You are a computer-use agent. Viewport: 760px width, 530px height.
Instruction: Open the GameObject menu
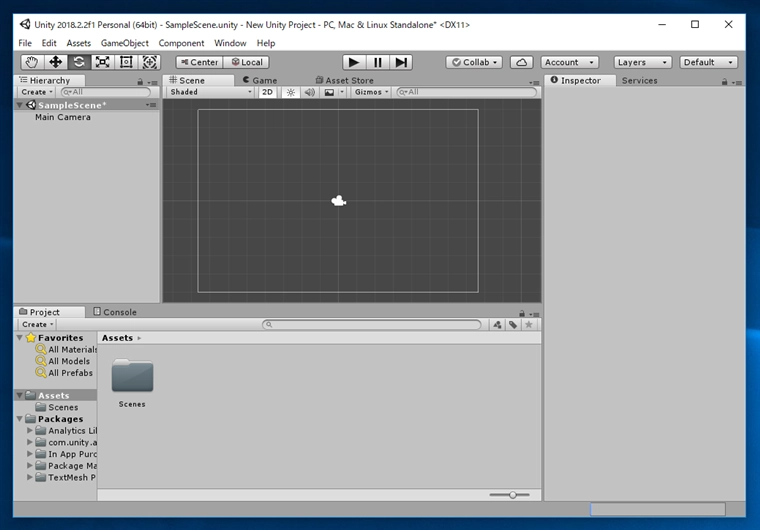click(x=125, y=43)
